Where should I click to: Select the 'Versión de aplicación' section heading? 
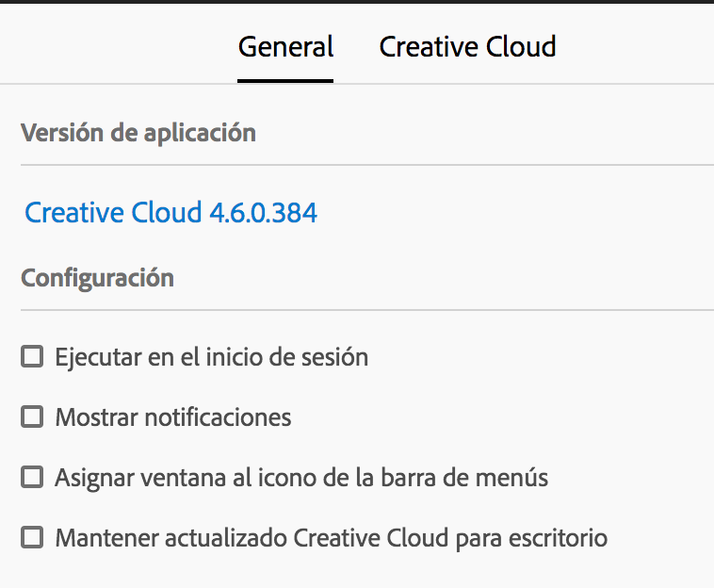click(138, 134)
